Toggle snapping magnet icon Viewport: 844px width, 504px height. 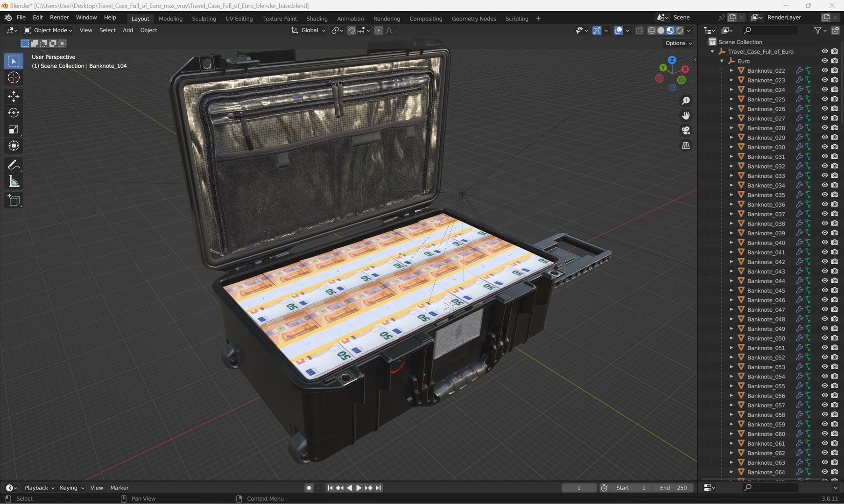coord(352,30)
